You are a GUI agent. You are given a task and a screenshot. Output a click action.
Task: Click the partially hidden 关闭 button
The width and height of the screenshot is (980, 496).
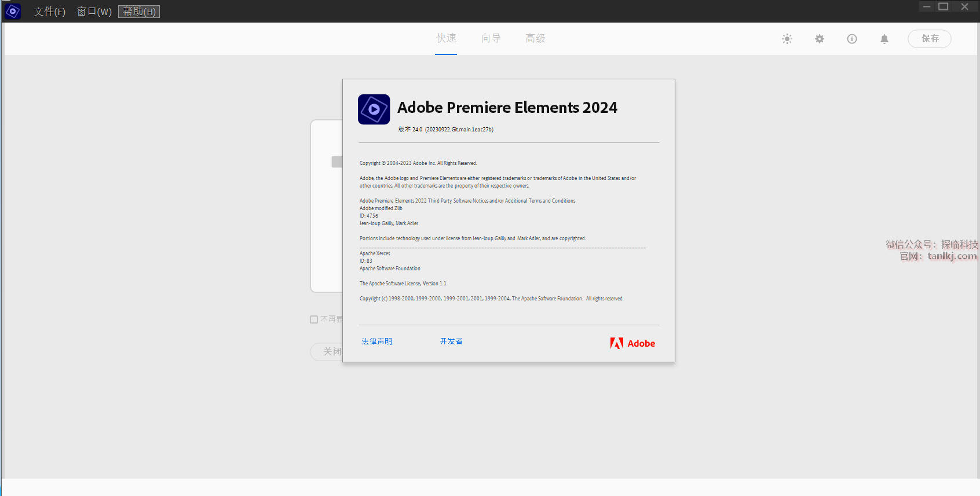point(327,352)
